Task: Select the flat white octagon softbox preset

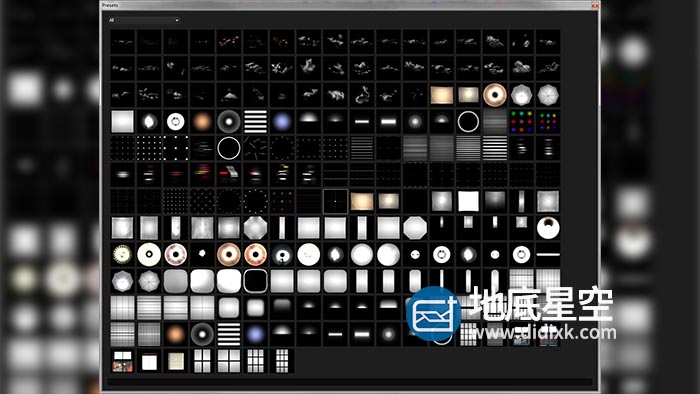Action: pos(415,228)
